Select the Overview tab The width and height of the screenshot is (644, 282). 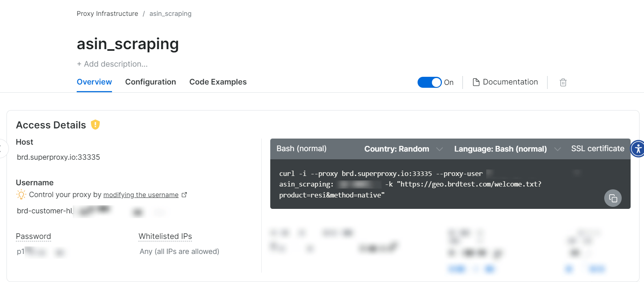click(x=94, y=82)
